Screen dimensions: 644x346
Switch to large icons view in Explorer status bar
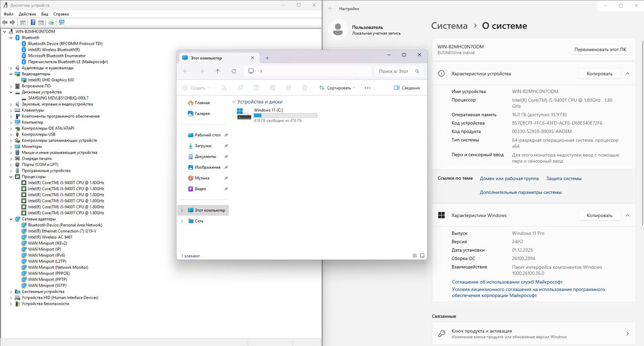pos(422,256)
